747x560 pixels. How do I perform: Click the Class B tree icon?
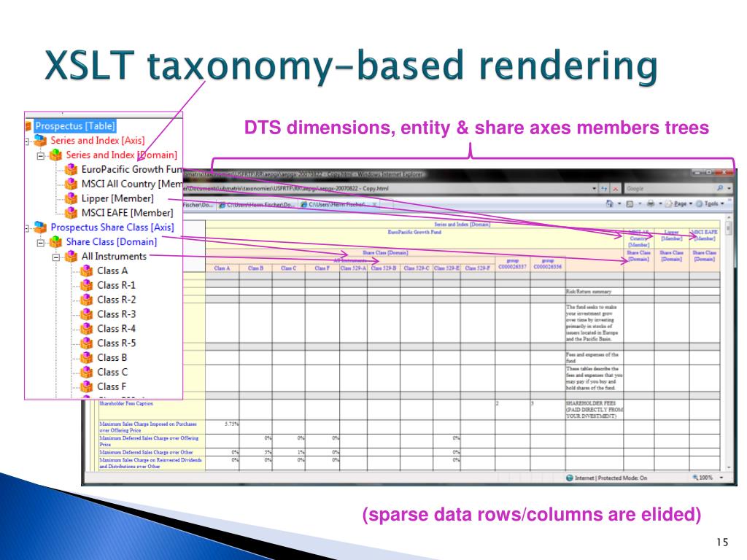tap(86, 357)
